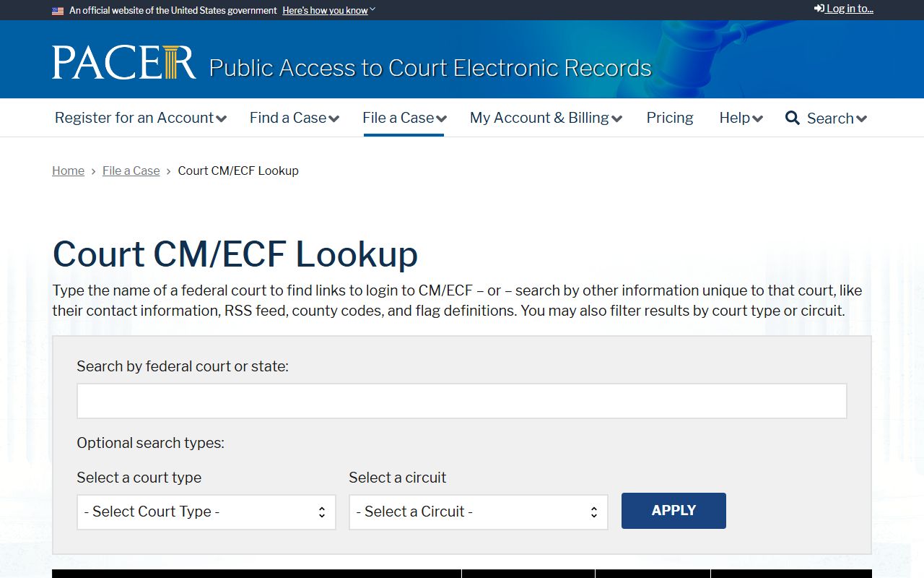Open My Account & Billing menu

pyautogui.click(x=546, y=118)
